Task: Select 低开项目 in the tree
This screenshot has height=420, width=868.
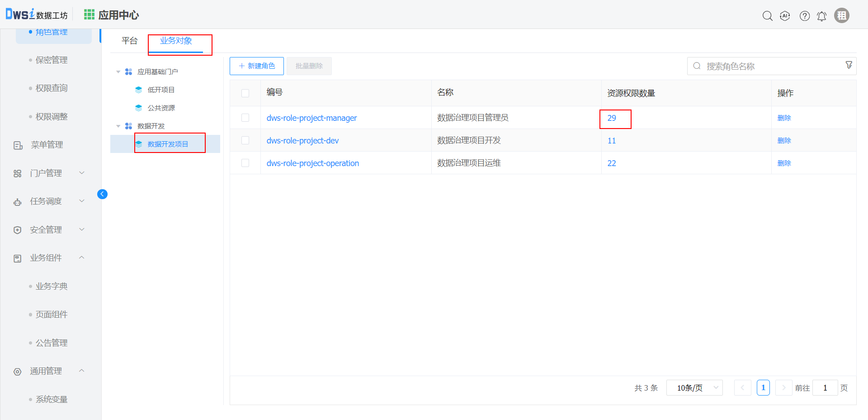Action: (161, 90)
